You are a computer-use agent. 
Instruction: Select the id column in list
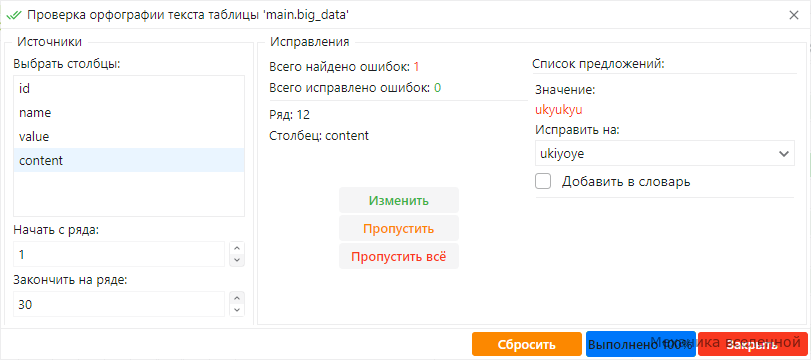click(x=129, y=89)
